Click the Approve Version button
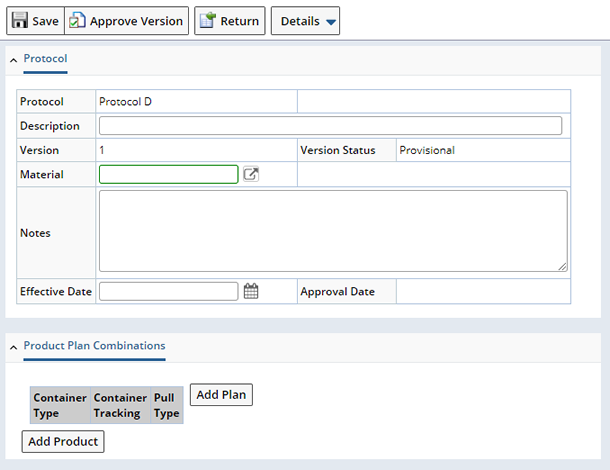This screenshot has height=470, width=610. [126, 21]
